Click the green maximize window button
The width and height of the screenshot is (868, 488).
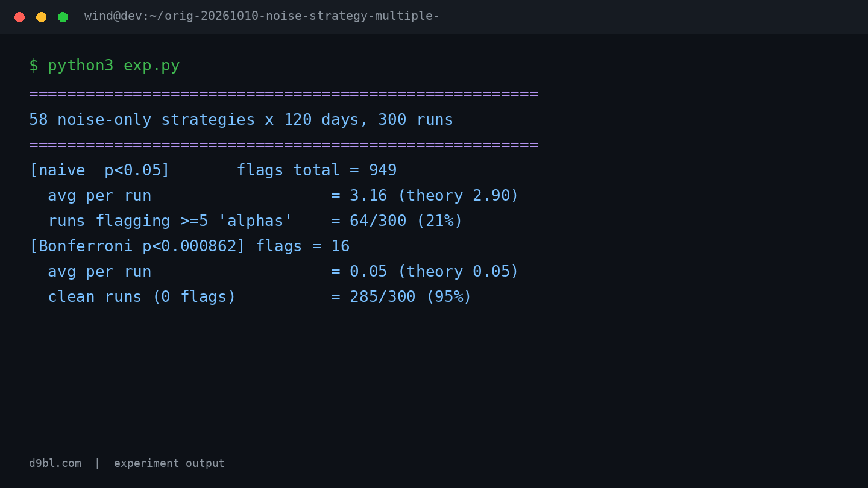pos(63,17)
